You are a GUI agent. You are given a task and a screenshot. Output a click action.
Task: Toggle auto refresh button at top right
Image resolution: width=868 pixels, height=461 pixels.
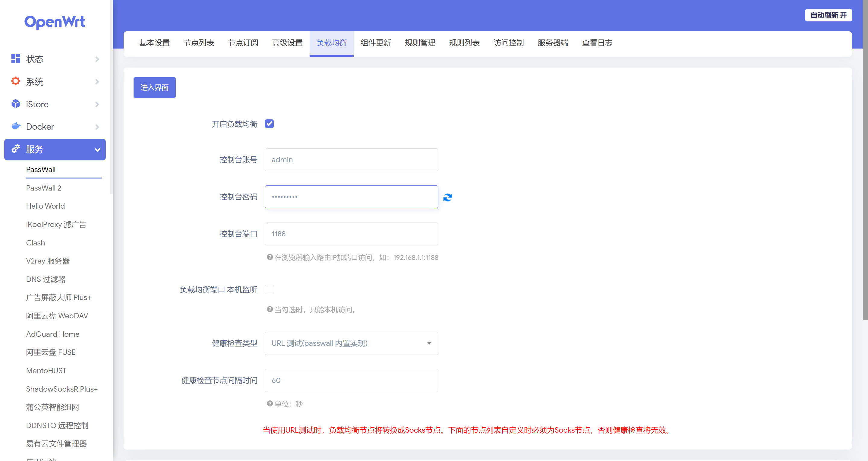pyautogui.click(x=828, y=15)
